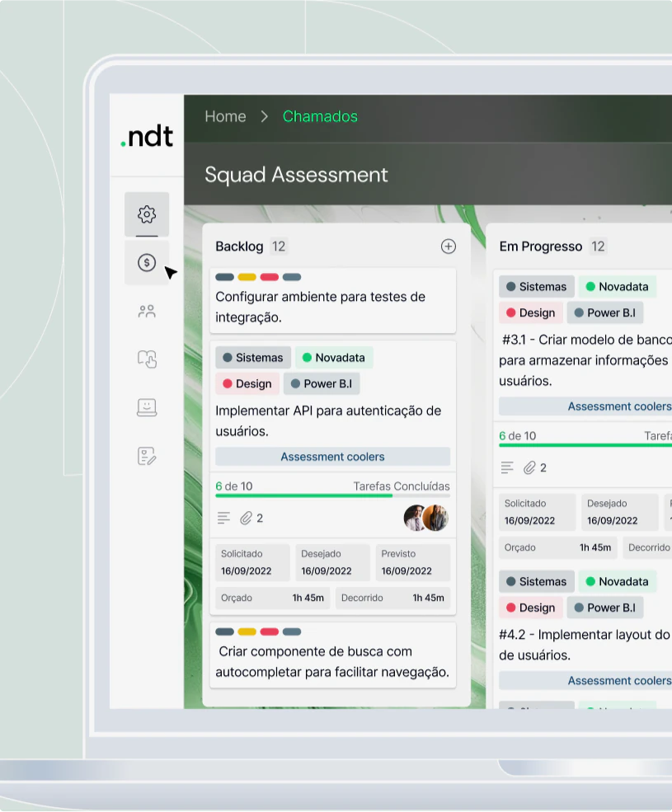Click Power B.I tag on #3.1 card
The height and width of the screenshot is (812, 672).
605,312
